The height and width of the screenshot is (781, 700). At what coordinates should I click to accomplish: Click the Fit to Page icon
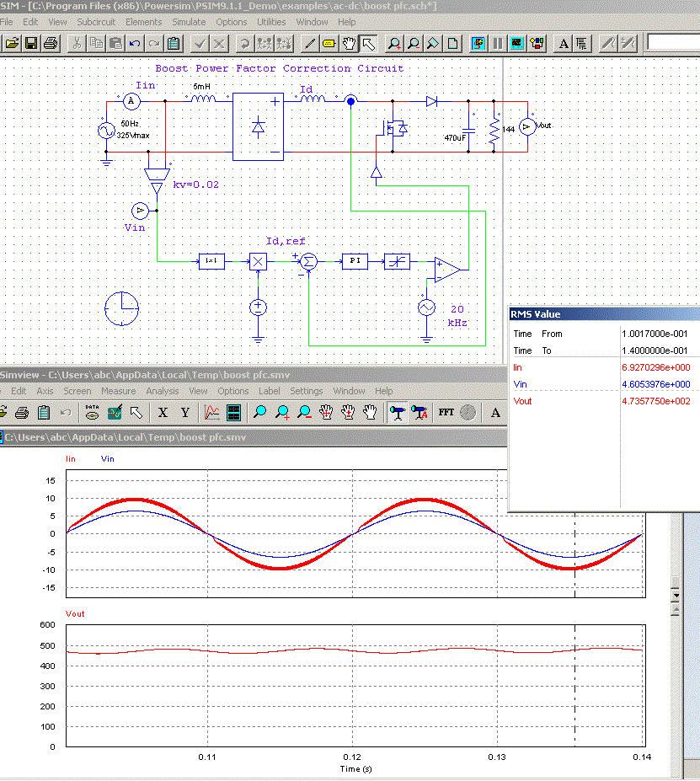[452, 44]
